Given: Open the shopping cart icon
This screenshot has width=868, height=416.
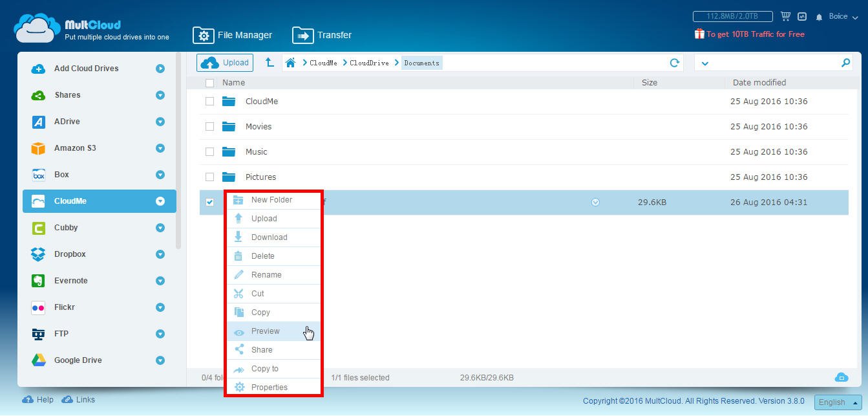Looking at the screenshot, I should tap(785, 16).
